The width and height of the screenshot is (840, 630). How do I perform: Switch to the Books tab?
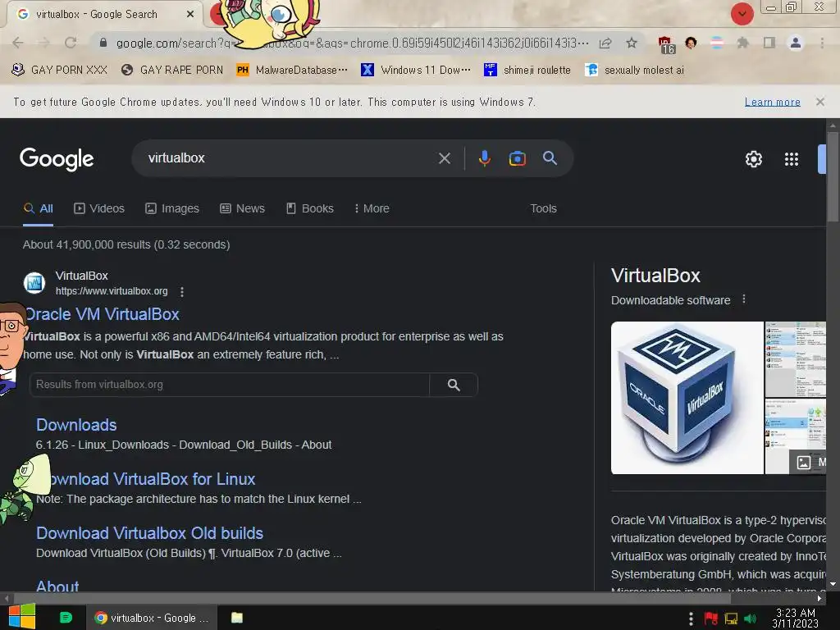click(x=309, y=209)
